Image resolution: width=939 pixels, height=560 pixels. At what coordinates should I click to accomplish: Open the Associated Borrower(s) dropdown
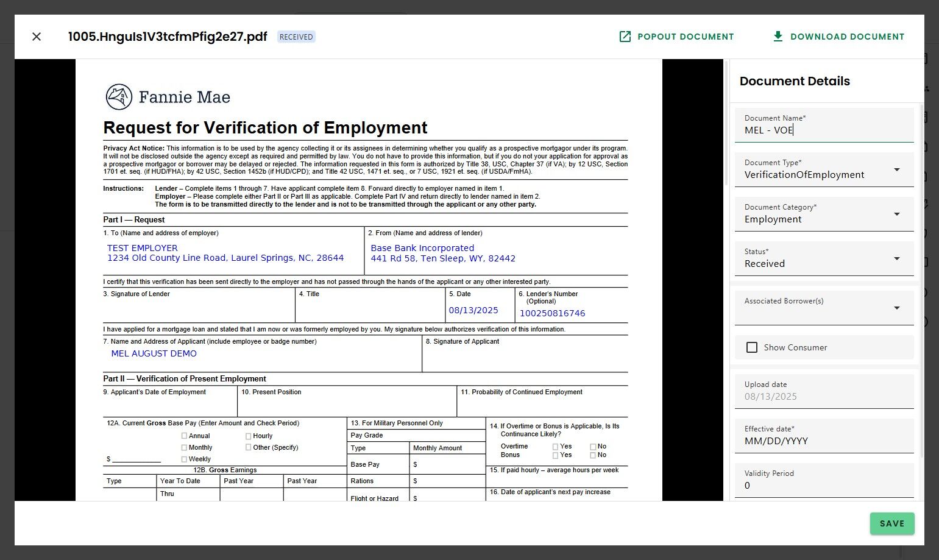point(824,308)
